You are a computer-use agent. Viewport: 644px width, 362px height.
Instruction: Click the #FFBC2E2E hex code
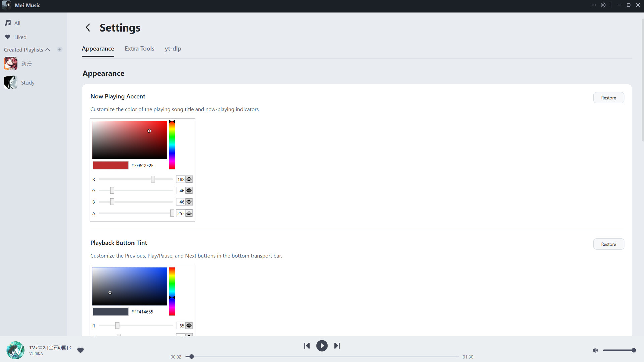[x=142, y=166]
